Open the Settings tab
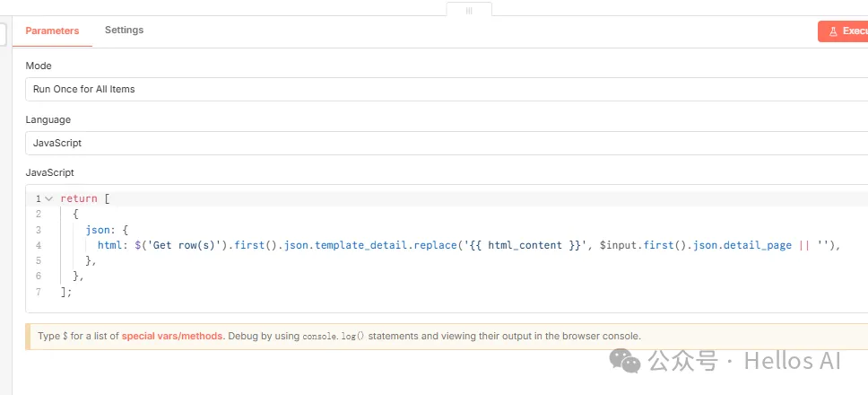The image size is (868, 395). pyautogui.click(x=124, y=31)
